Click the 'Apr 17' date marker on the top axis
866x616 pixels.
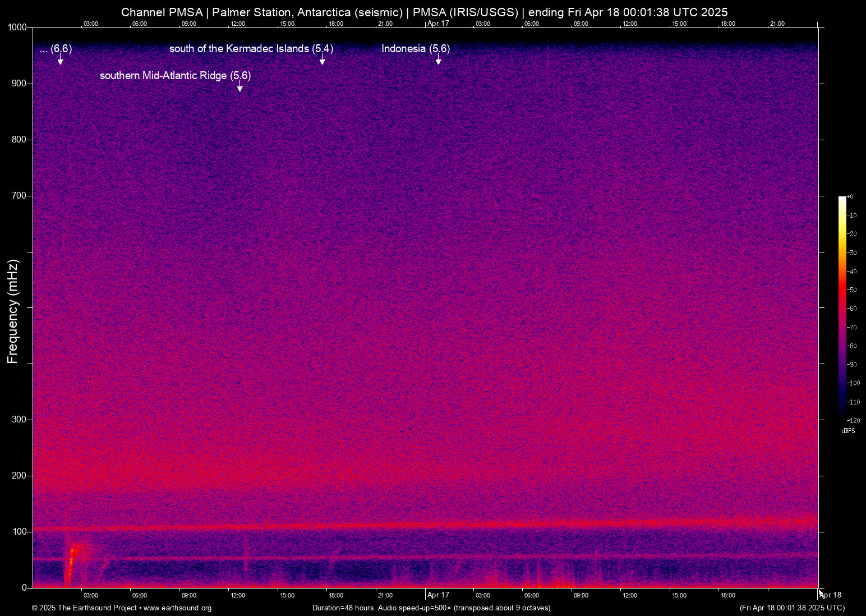coord(438,24)
